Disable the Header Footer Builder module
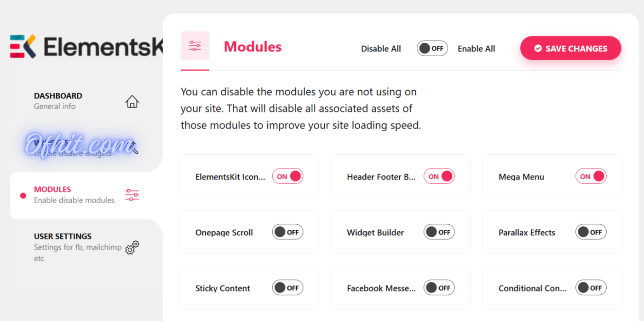This screenshot has width=644, height=321. click(x=439, y=176)
